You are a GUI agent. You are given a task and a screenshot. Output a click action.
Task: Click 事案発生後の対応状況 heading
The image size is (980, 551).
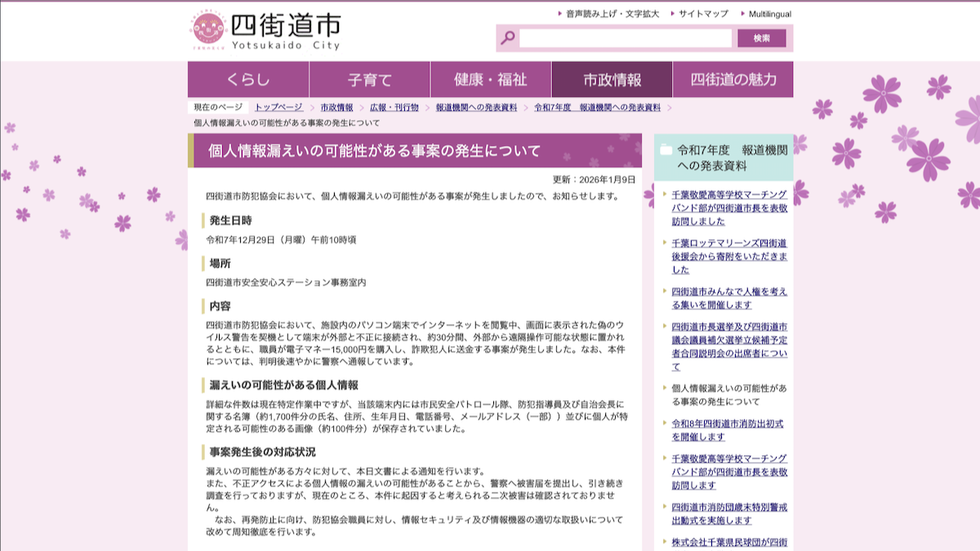(x=262, y=452)
